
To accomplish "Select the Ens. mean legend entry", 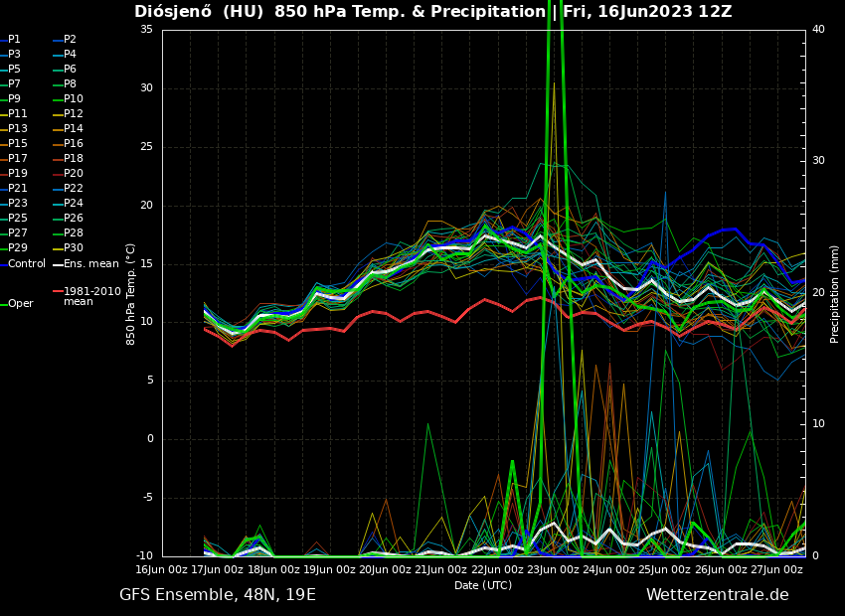I will (x=90, y=264).
